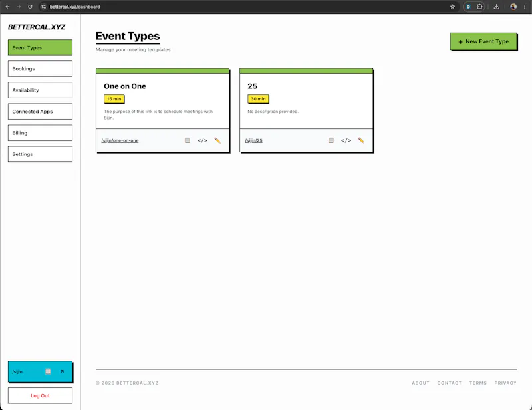Open Connected Apps page
Screen dimensions: 532x410
[40, 112]
